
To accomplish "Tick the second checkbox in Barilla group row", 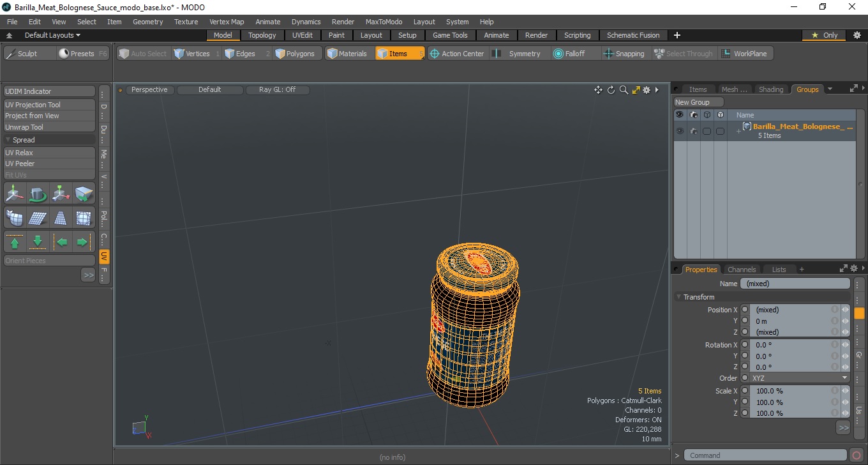I will click(x=721, y=131).
